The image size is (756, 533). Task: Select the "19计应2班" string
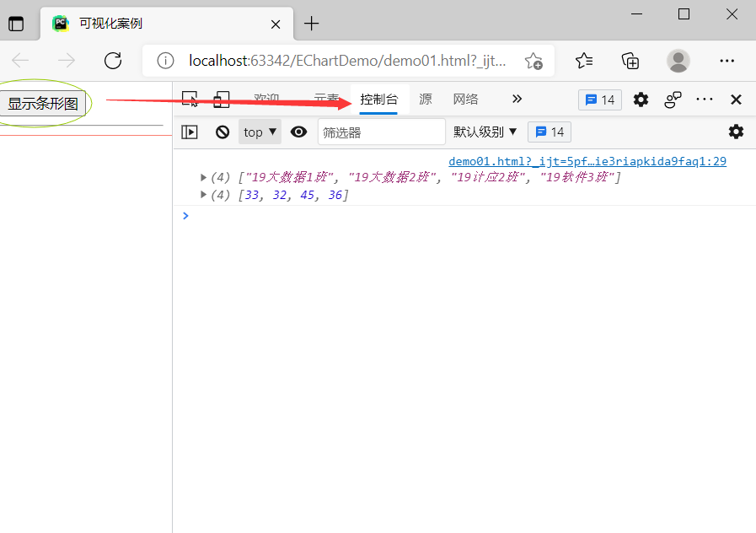[x=488, y=177]
